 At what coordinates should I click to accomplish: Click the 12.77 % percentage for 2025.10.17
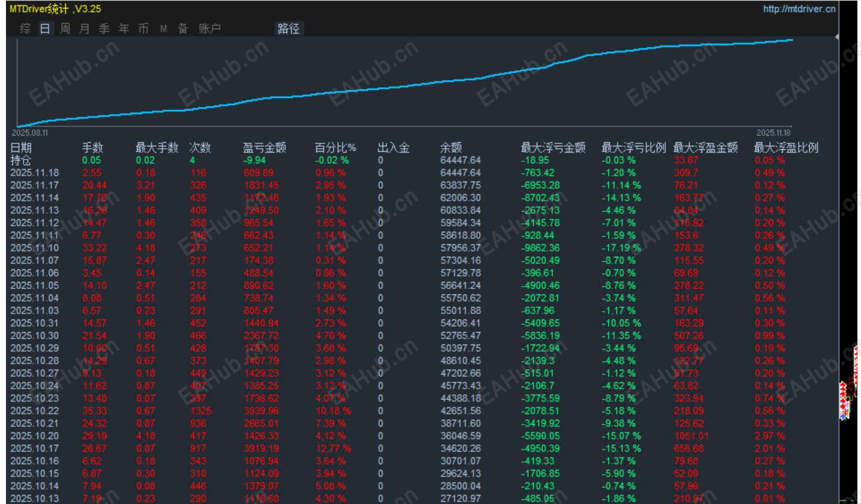click(333, 448)
